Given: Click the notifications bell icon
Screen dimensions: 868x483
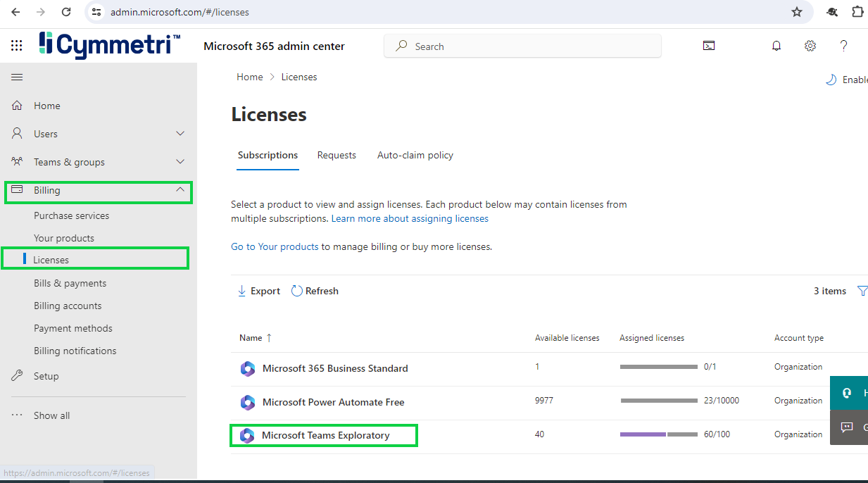Looking at the screenshot, I should [x=776, y=46].
